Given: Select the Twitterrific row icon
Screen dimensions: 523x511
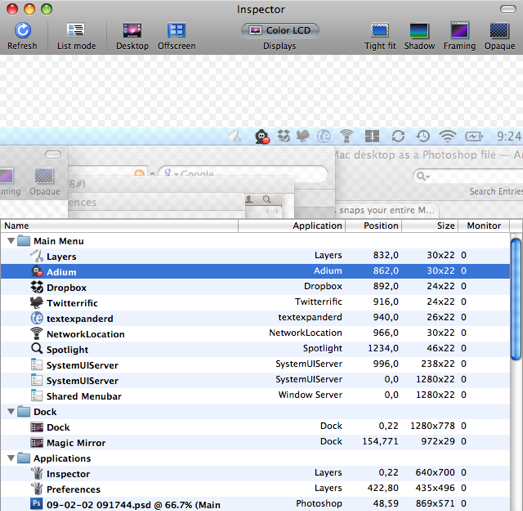Looking at the screenshot, I should coord(37,302).
